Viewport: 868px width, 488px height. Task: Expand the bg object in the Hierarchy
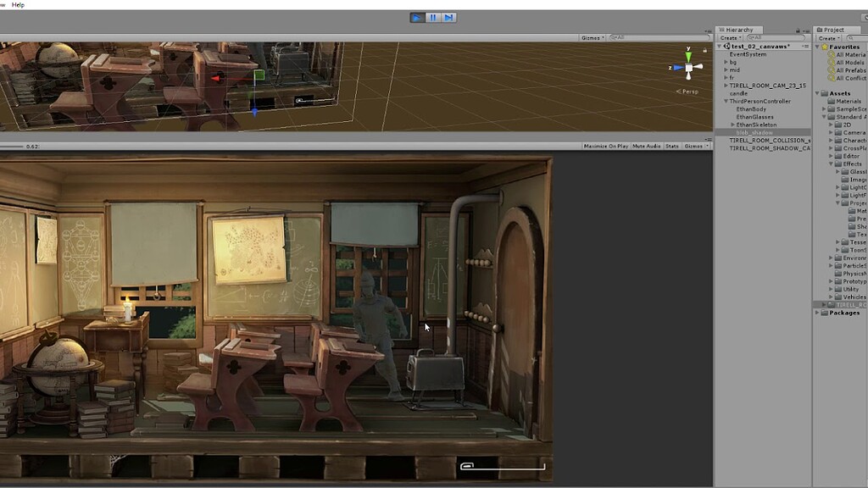(x=726, y=61)
